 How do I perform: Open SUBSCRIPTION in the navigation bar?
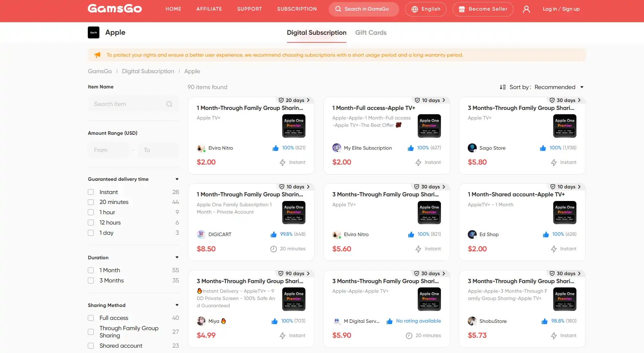point(297,9)
